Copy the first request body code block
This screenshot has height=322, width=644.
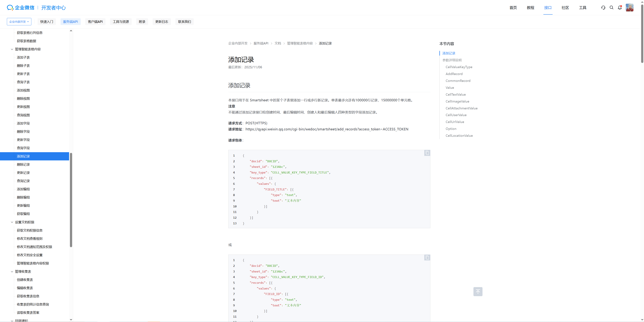(x=427, y=153)
